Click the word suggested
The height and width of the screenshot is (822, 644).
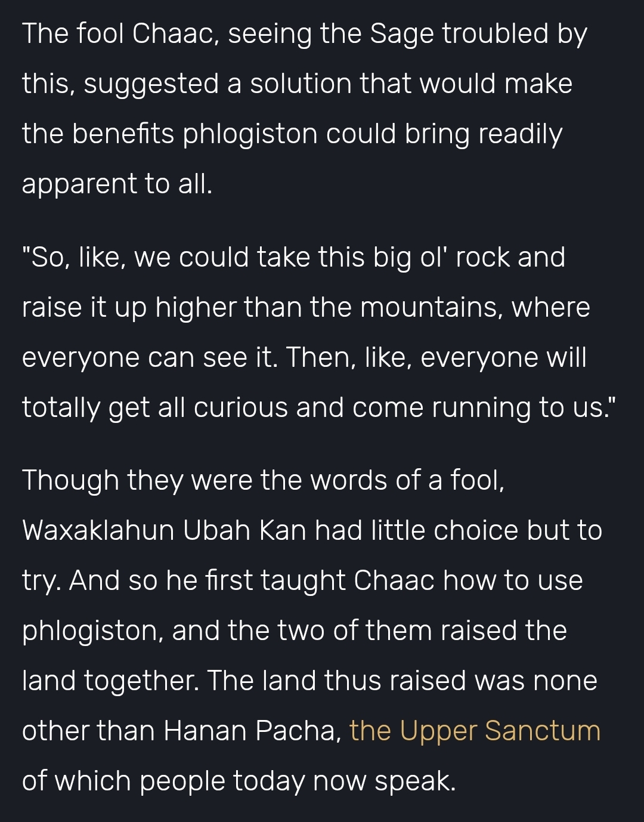coord(151,84)
